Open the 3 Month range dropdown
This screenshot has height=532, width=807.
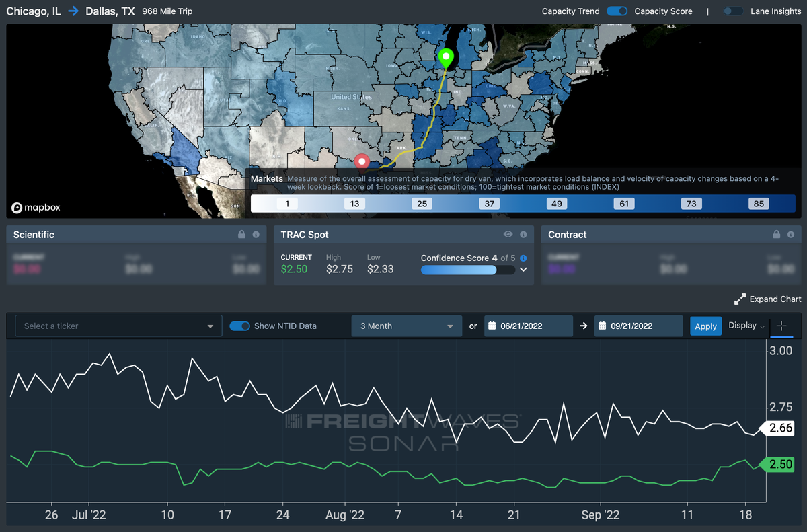pos(407,326)
